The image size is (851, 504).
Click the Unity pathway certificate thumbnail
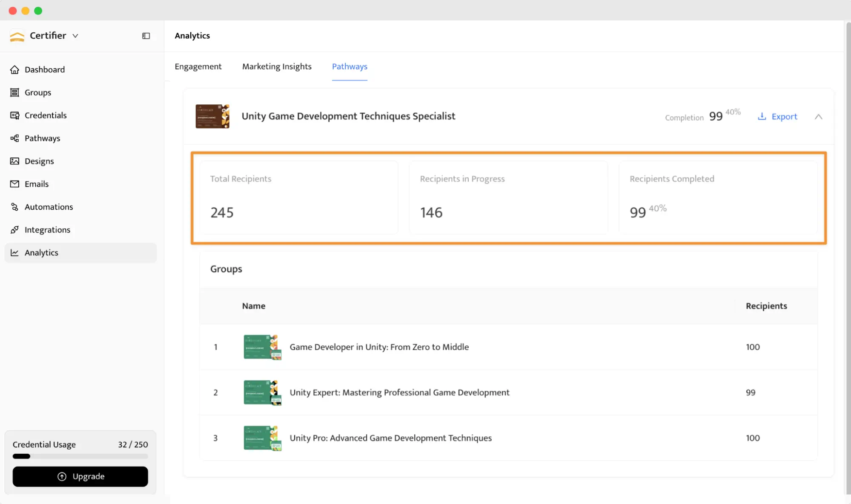coord(212,116)
